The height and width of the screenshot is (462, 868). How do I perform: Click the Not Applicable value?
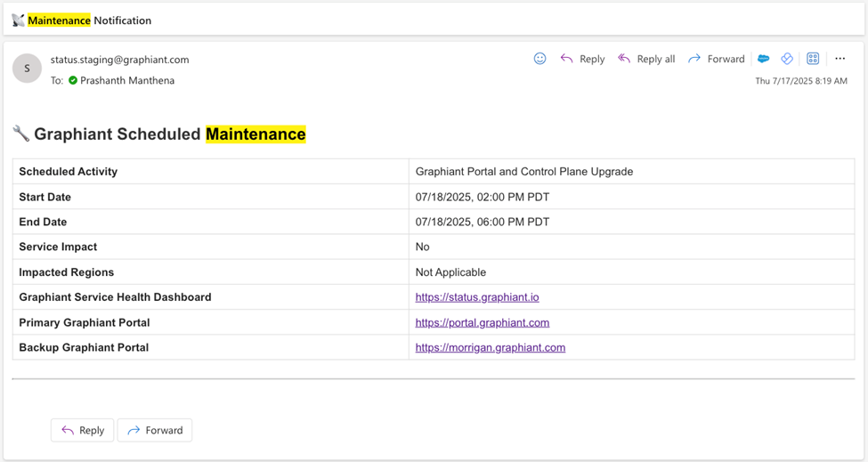(x=450, y=272)
